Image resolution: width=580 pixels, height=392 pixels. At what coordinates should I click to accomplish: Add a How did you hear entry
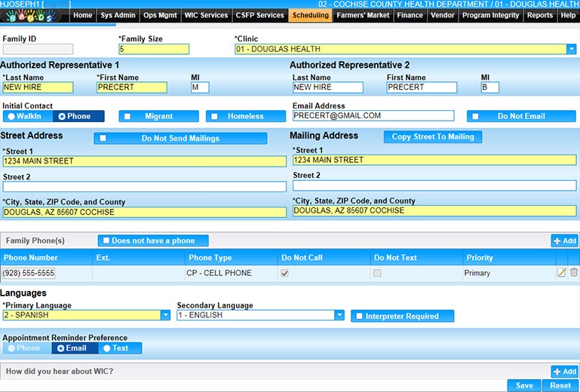564,371
